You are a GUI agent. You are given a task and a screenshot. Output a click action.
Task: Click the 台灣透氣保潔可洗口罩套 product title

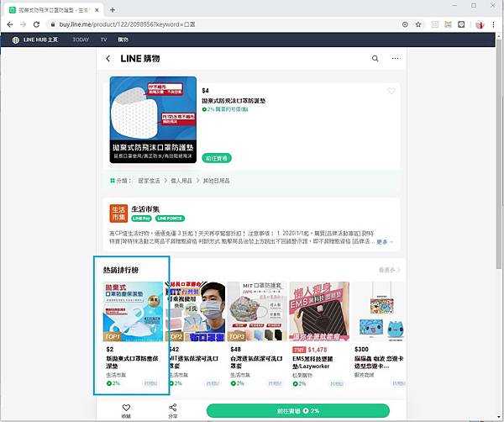coord(256,362)
